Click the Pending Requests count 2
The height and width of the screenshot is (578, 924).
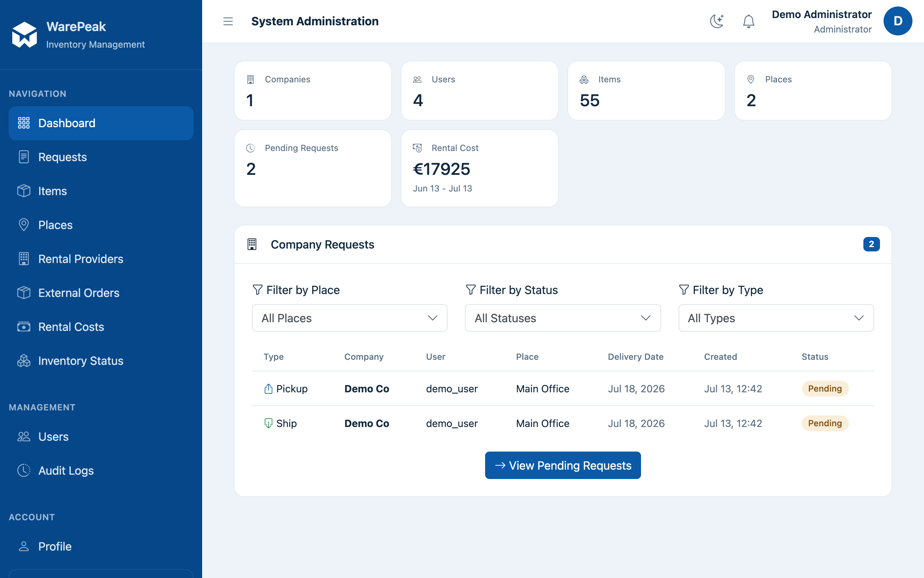pyautogui.click(x=251, y=169)
